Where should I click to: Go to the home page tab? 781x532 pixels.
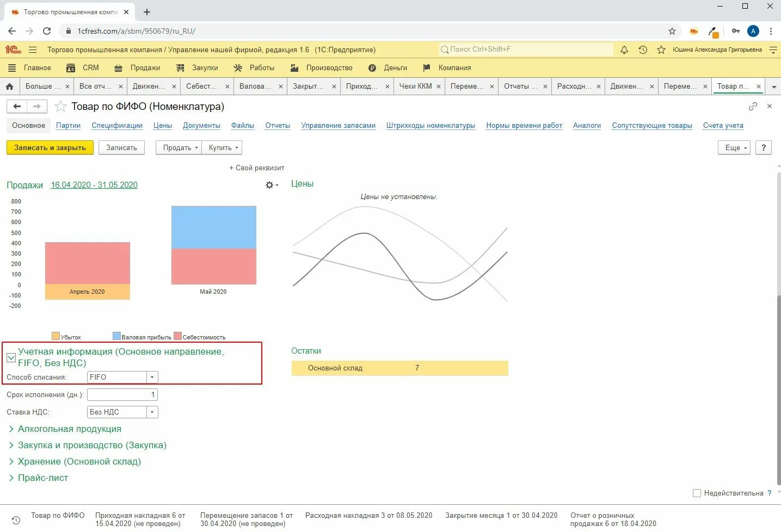(9, 86)
